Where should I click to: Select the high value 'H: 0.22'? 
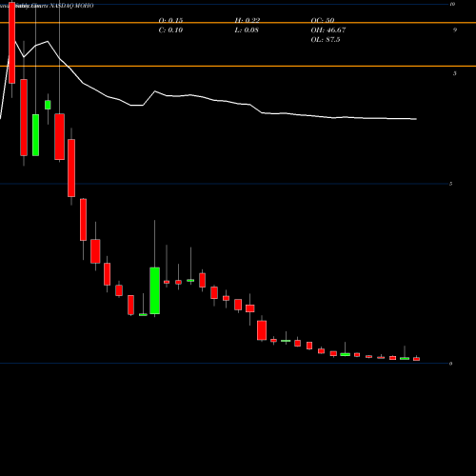(248, 20)
